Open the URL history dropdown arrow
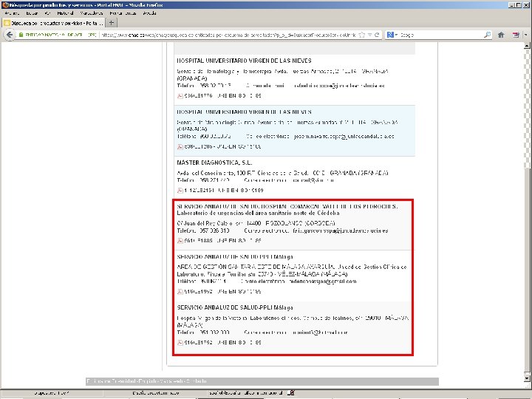Viewport: 532px width, 399px height. [370, 35]
